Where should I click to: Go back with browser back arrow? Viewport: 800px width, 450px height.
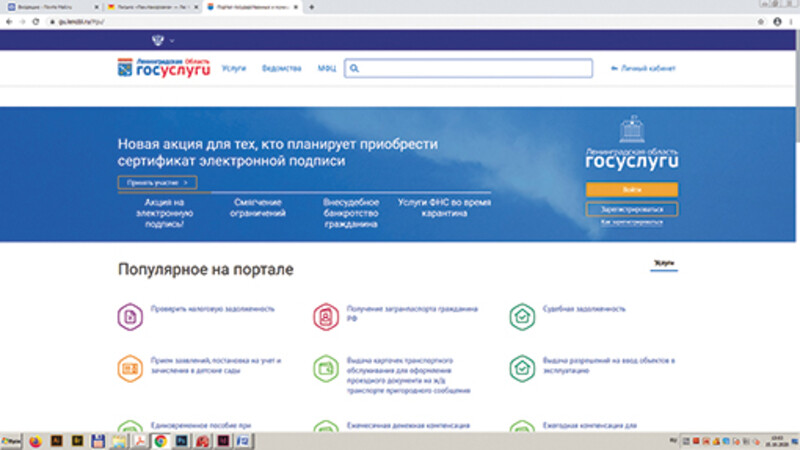[9, 21]
